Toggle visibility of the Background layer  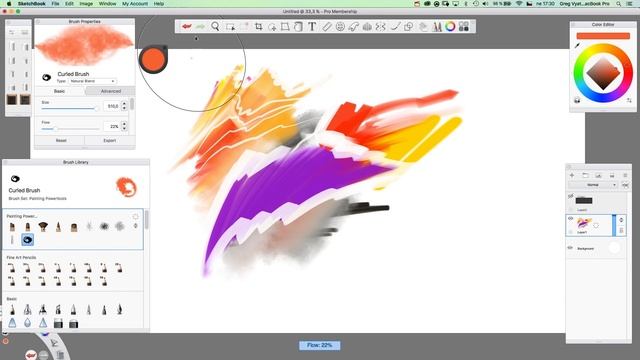pyautogui.click(x=571, y=248)
